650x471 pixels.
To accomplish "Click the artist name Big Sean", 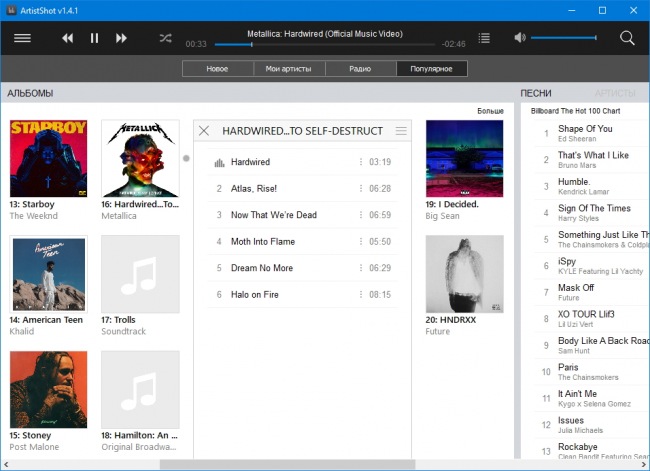I will pos(442,216).
